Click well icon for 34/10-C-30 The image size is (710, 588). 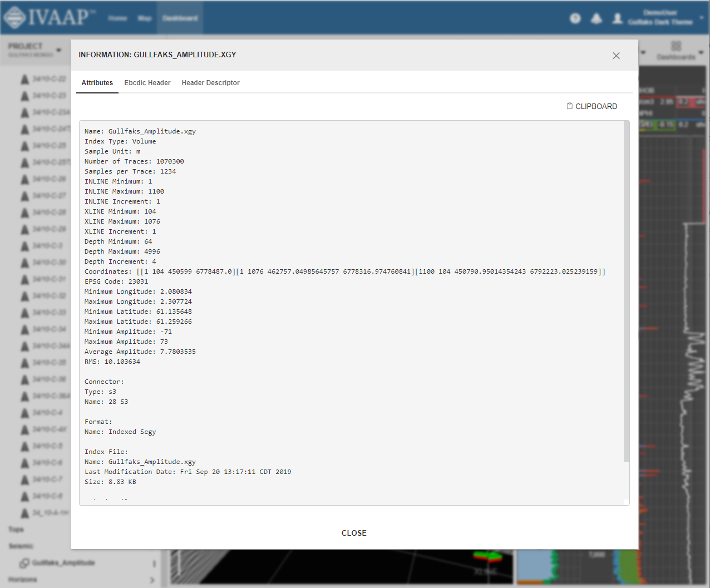[24, 263]
